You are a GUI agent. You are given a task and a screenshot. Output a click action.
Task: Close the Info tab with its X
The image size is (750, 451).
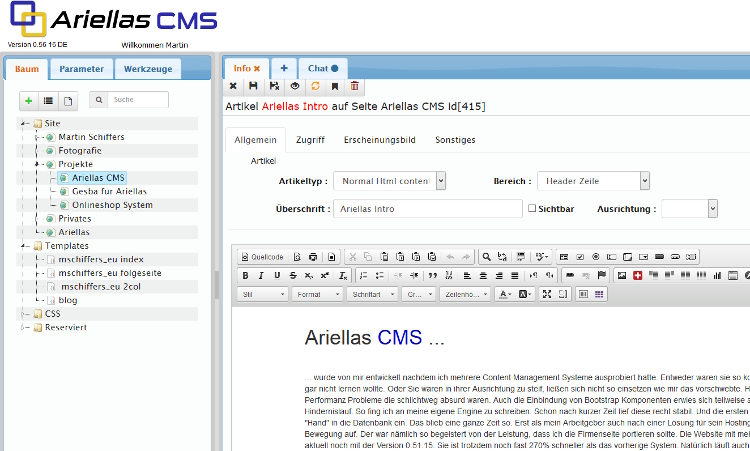(x=257, y=68)
